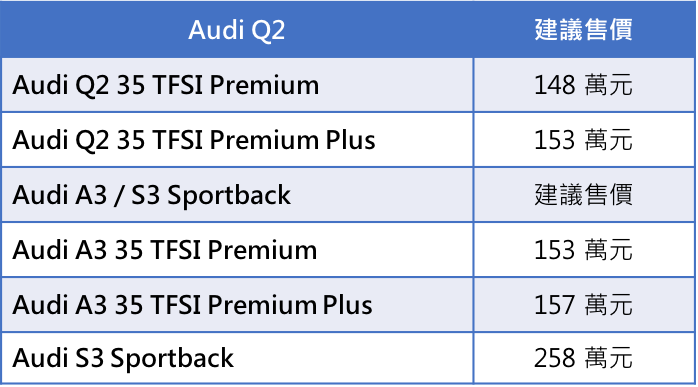Click the Audi Q2 header cell

coord(236,29)
